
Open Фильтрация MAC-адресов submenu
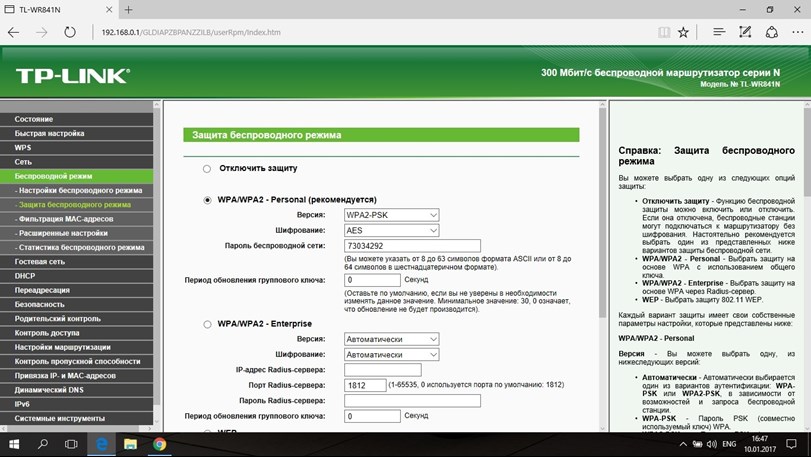[x=77, y=219]
